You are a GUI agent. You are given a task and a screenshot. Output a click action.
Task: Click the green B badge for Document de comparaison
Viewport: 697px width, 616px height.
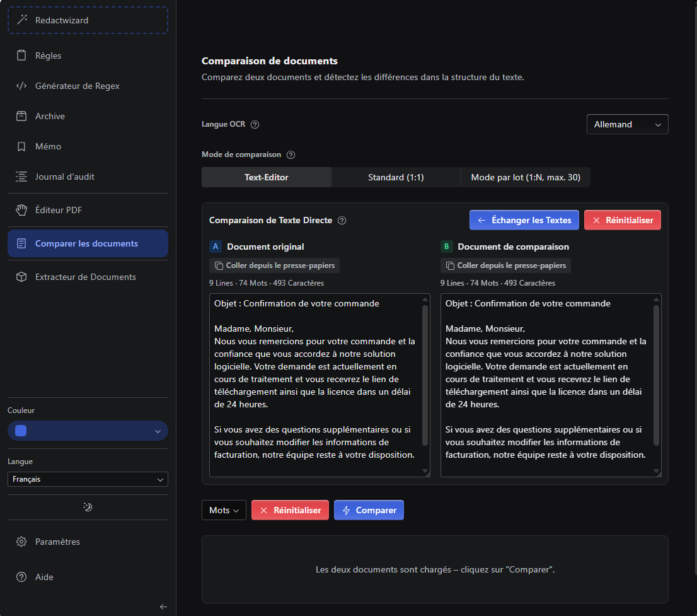(x=446, y=247)
